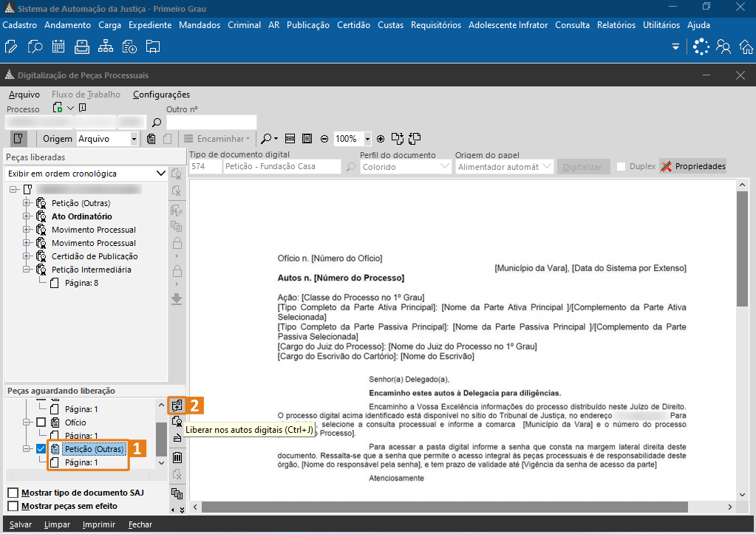This screenshot has height=534, width=756.
Task: Click the trash delete icon in side toolbar
Action: pos(177,457)
